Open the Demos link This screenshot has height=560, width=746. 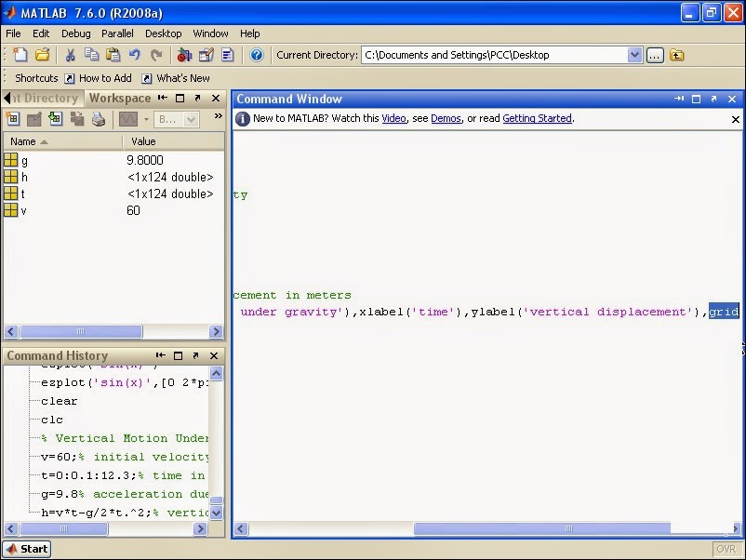click(x=446, y=119)
